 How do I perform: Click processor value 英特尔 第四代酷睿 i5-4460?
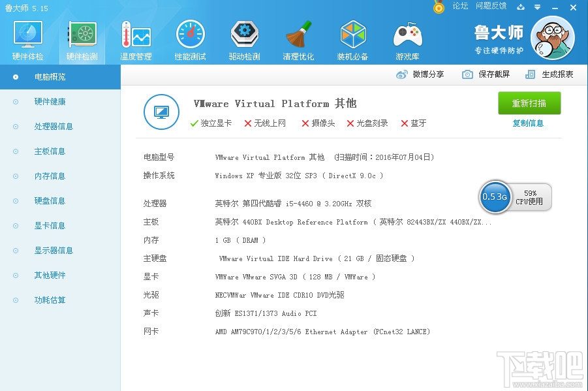[x=293, y=204]
